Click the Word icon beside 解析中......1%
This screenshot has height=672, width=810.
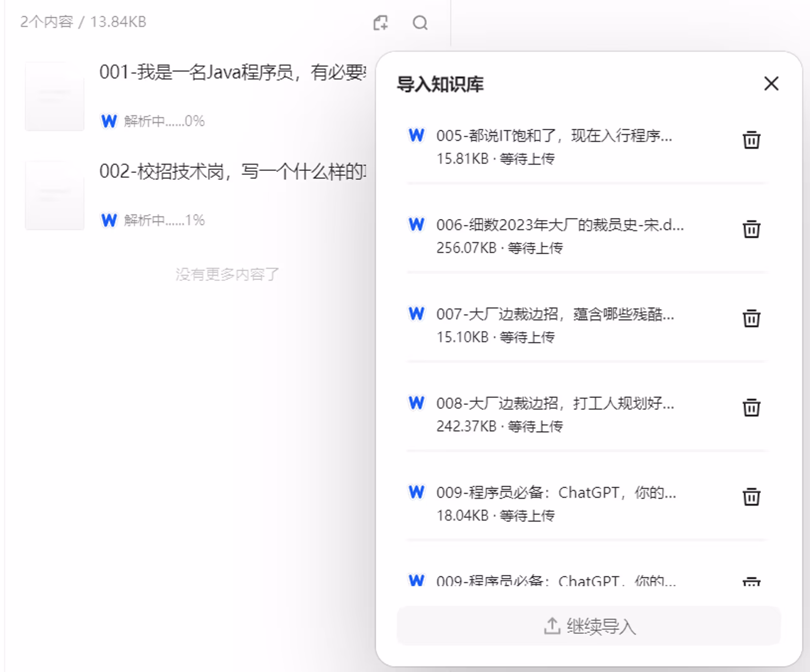[109, 220]
